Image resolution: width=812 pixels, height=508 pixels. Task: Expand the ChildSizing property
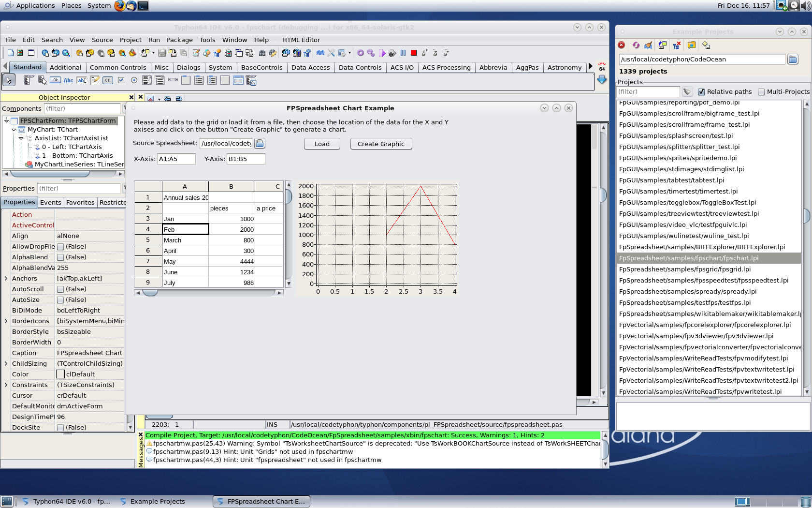[x=6, y=364]
